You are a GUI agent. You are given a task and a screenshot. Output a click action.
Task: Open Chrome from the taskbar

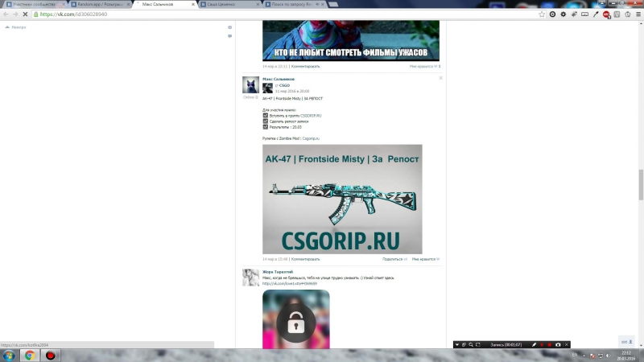(30, 356)
